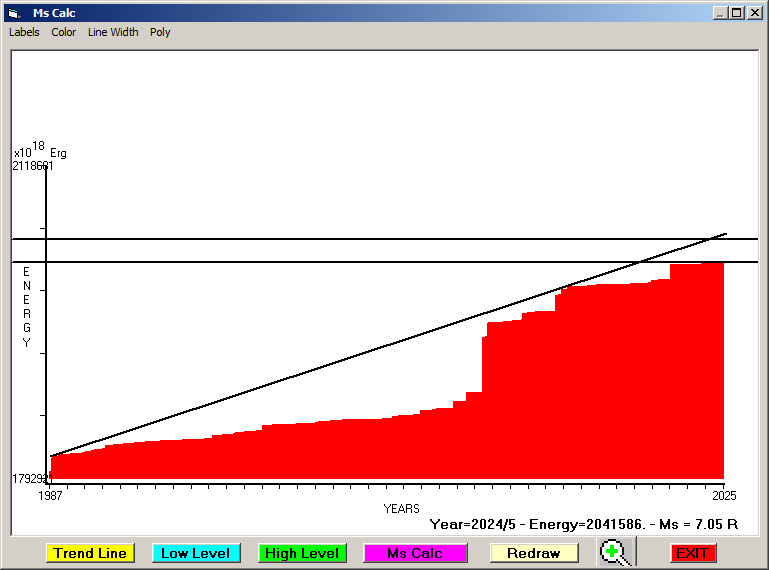Click the red EXIT button
Image resolution: width=769 pixels, height=570 pixels.
692,553
